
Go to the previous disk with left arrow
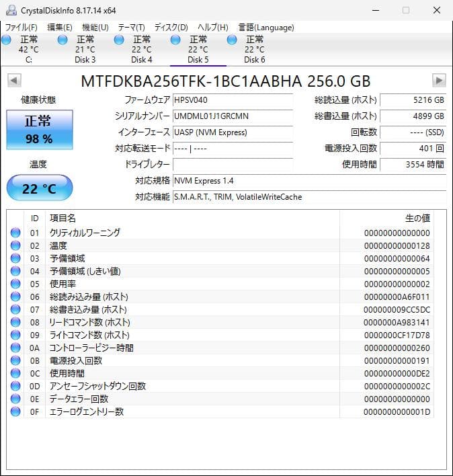[14, 81]
